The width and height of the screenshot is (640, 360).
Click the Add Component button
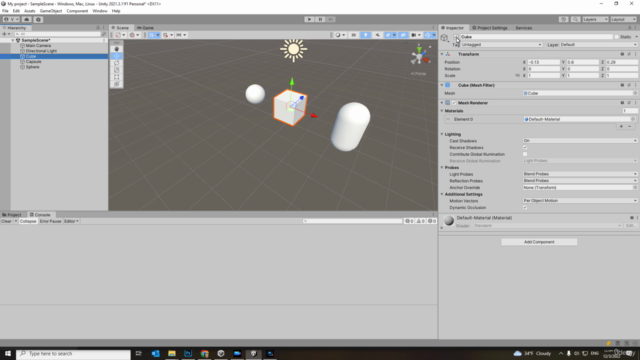tap(539, 242)
